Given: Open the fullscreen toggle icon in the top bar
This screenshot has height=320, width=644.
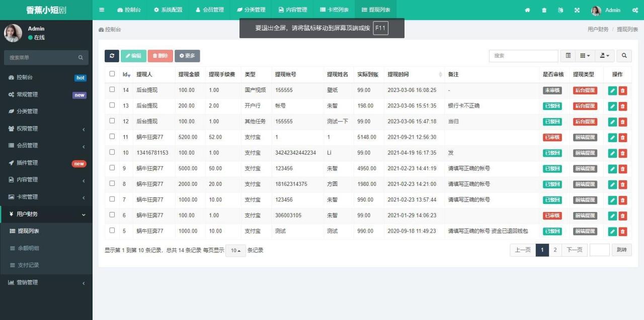Looking at the screenshot, I should point(577,10).
